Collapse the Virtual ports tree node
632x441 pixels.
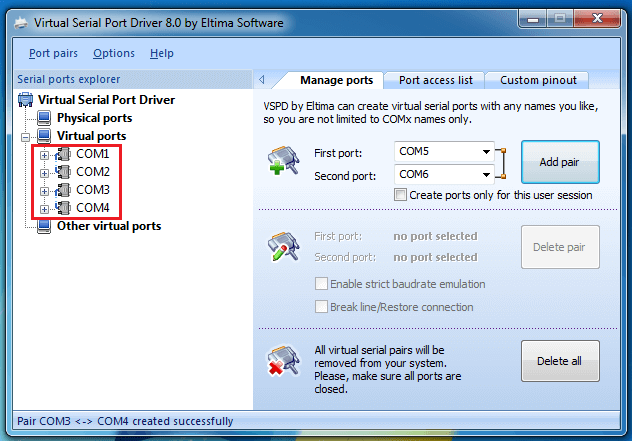pyautogui.click(x=26, y=136)
